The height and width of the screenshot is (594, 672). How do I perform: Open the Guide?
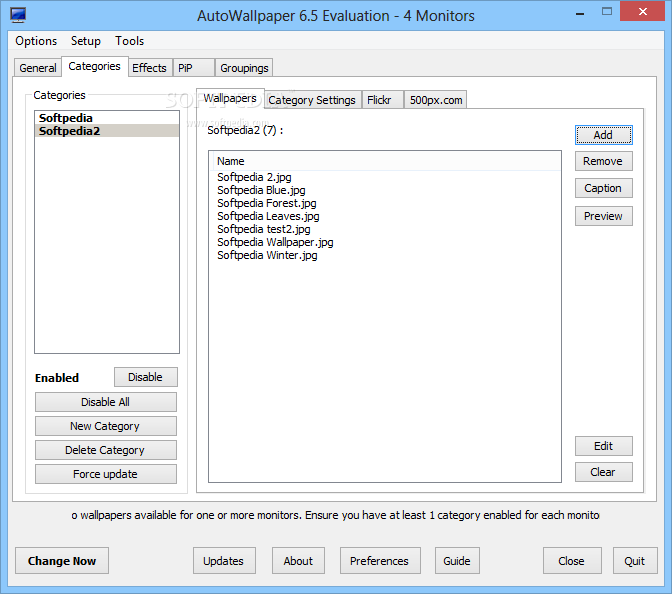(457, 561)
